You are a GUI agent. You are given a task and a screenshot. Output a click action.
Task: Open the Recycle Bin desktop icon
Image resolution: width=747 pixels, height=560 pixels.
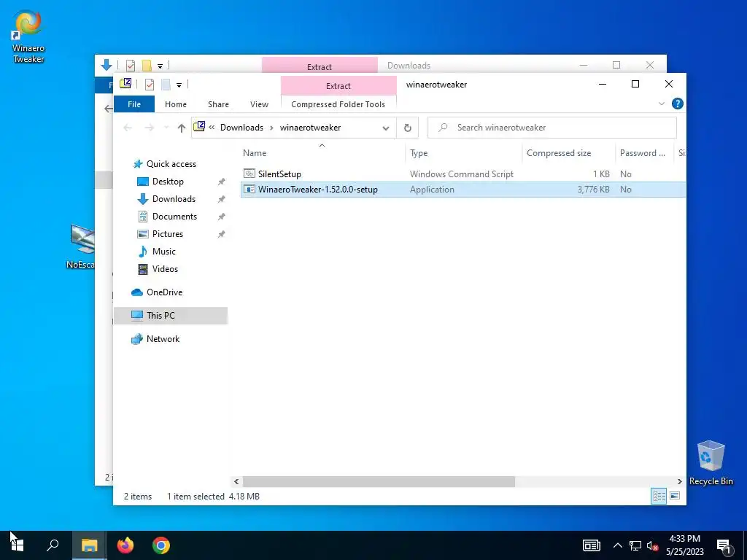click(711, 462)
